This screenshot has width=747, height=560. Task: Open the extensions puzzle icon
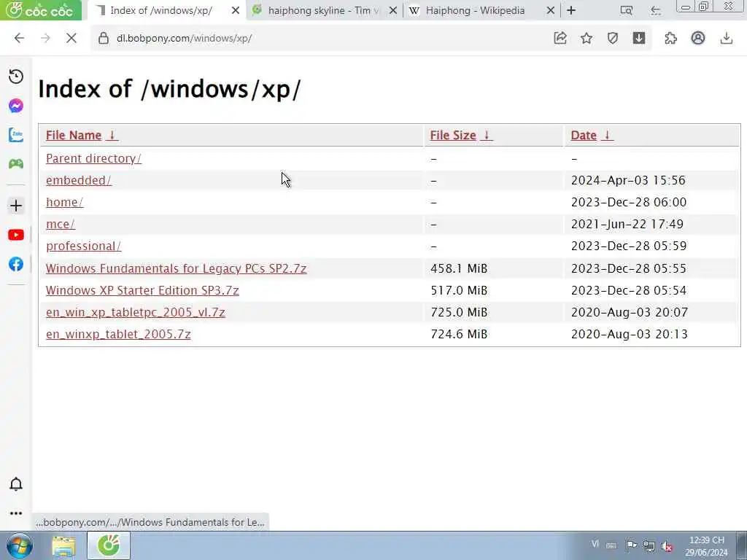click(x=671, y=38)
